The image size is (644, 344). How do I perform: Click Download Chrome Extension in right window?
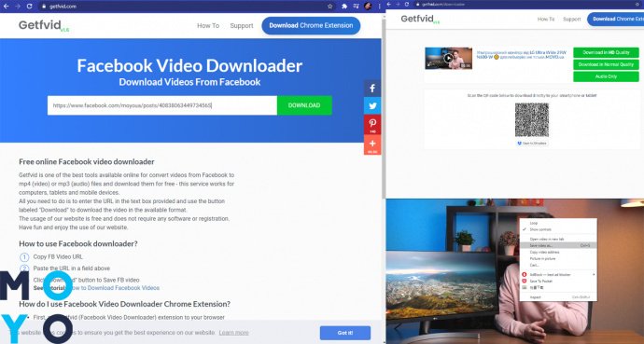(x=615, y=19)
